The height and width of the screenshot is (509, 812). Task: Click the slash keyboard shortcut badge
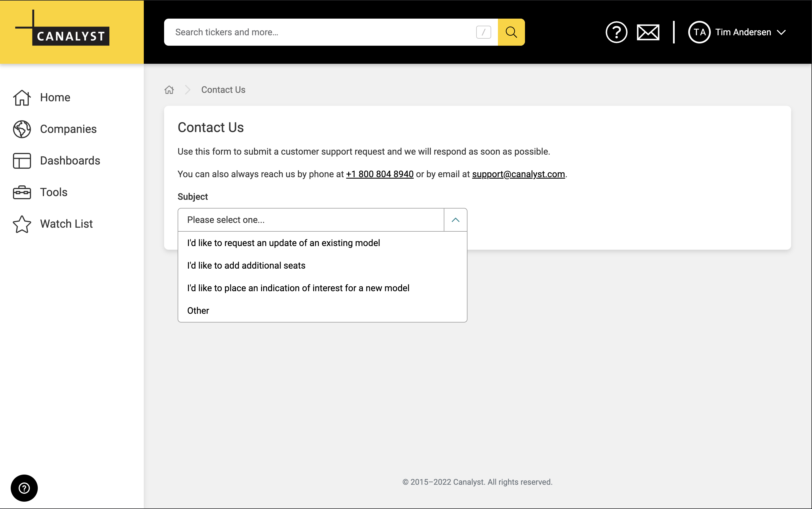coord(483,32)
